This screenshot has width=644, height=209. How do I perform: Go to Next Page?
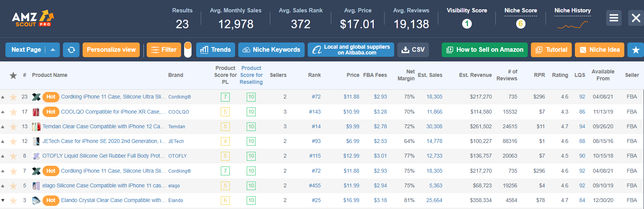pyautogui.click(x=26, y=50)
